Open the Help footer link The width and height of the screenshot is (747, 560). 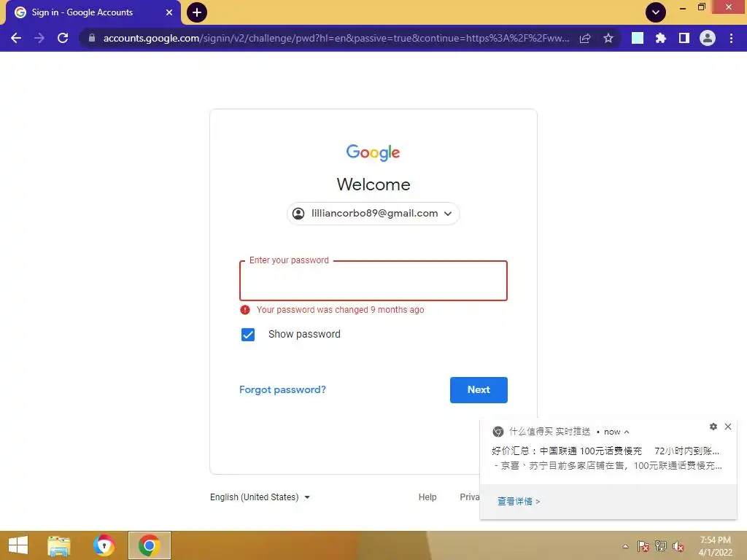[x=427, y=497]
